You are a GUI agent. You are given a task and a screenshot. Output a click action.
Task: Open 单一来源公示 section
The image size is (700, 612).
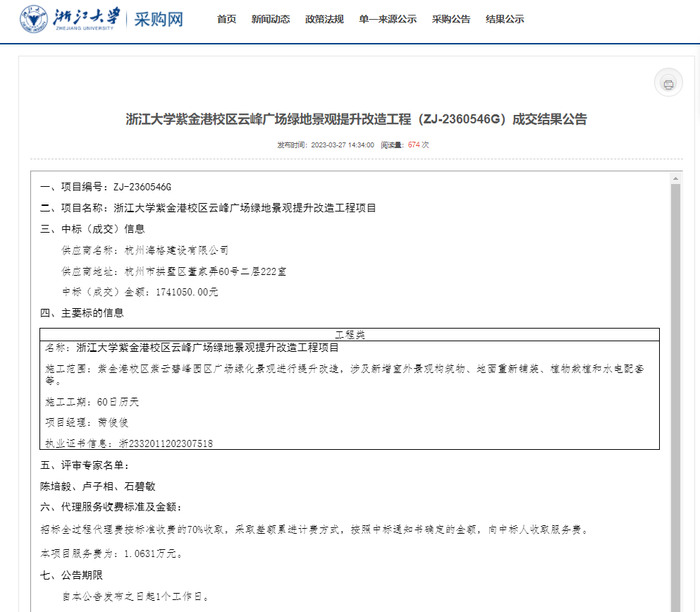[388, 19]
